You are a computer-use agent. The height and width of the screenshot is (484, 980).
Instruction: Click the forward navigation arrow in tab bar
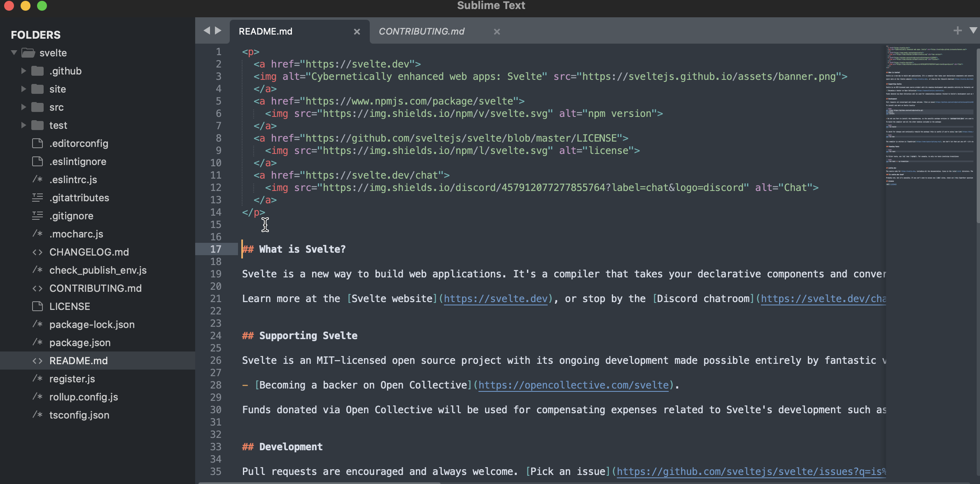218,31
